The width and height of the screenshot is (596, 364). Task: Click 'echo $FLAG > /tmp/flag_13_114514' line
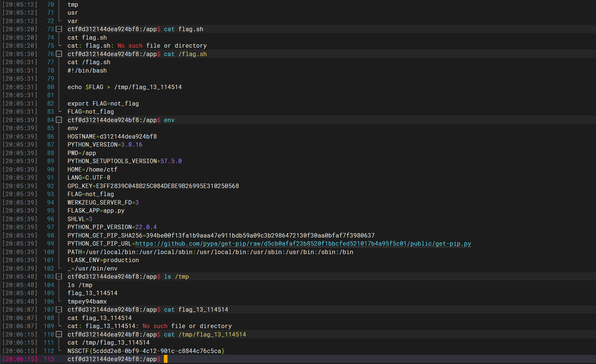(125, 87)
